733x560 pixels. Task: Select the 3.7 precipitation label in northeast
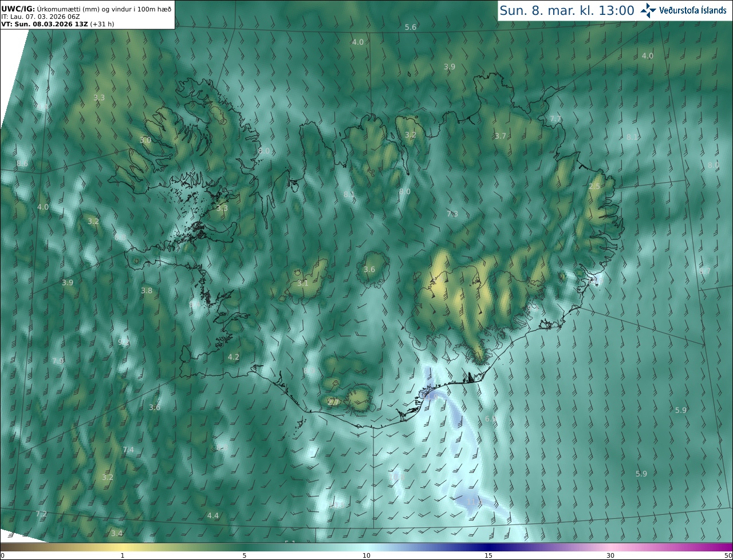click(501, 136)
